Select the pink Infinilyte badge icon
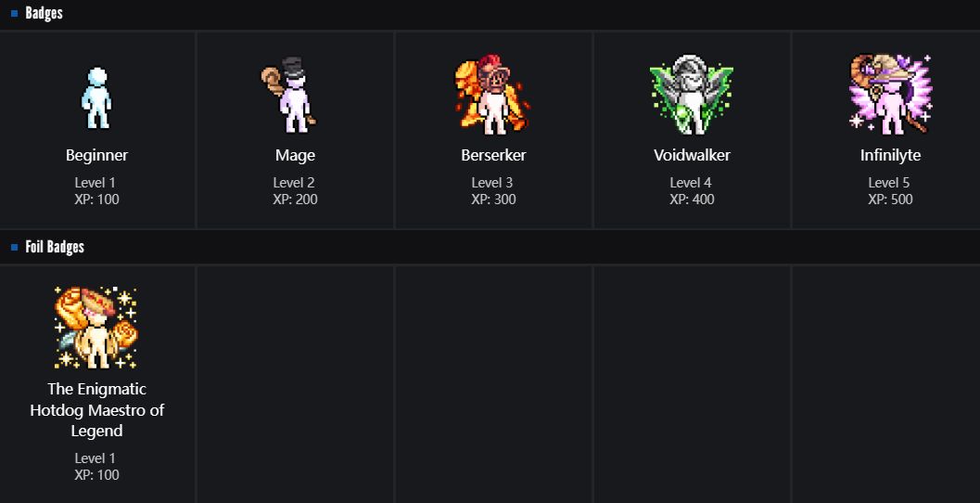This screenshot has height=503, width=980. click(x=890, y=94)
